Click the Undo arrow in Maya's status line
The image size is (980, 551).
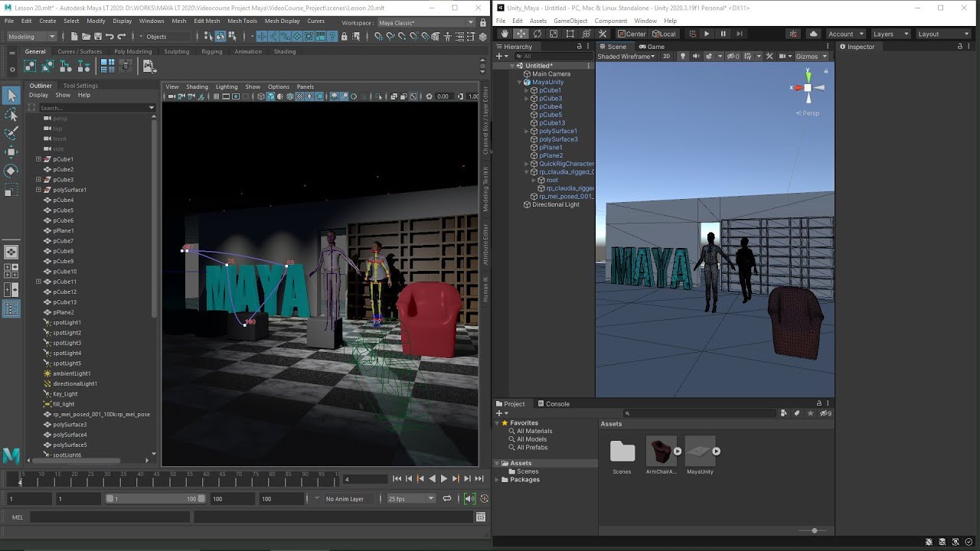pos(109,37)
